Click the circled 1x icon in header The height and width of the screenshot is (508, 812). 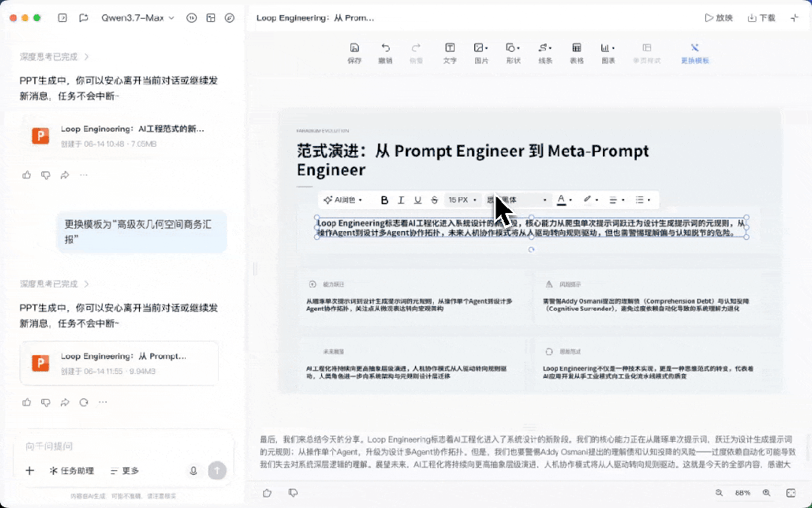click(x=192, y=17)
